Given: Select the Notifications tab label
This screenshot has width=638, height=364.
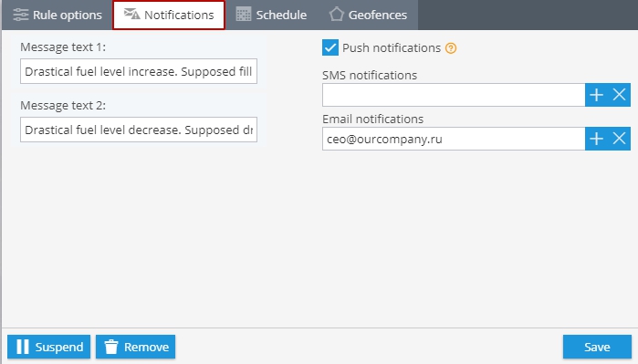Looking at the screenshot, I should click(179, 15).
